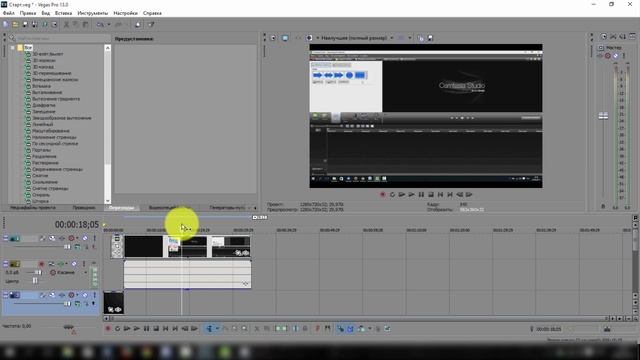Click Play under the video preview

point(411,195)
